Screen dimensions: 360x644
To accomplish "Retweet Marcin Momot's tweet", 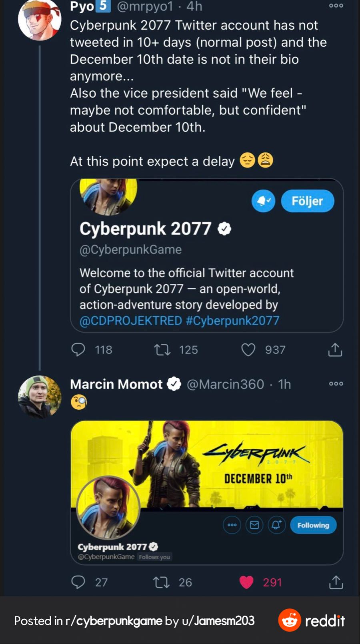I will (162, 582).
